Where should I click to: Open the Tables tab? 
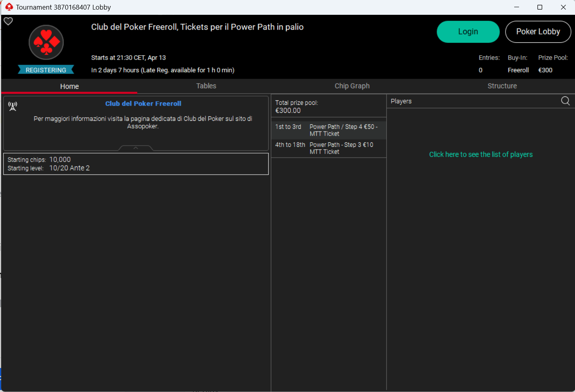(206, 86)
